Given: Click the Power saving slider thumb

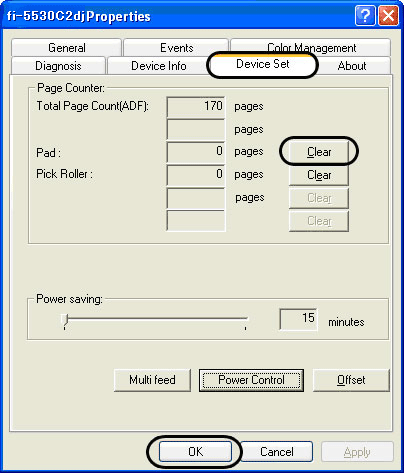Looking at the screenshot, I should point(65,320).
